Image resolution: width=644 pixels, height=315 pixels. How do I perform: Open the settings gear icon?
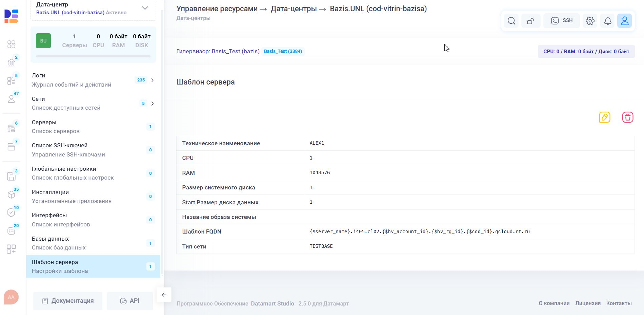[x=590, y=21]
